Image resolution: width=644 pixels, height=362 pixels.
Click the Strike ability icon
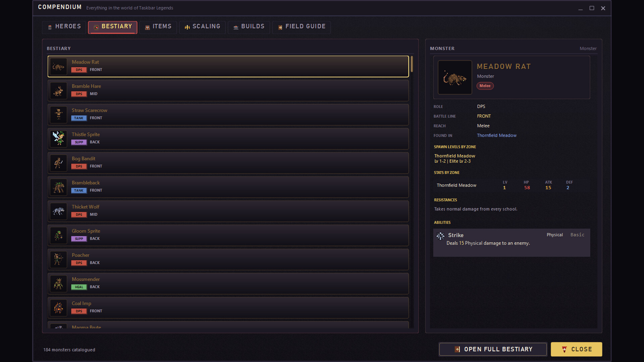440,236
